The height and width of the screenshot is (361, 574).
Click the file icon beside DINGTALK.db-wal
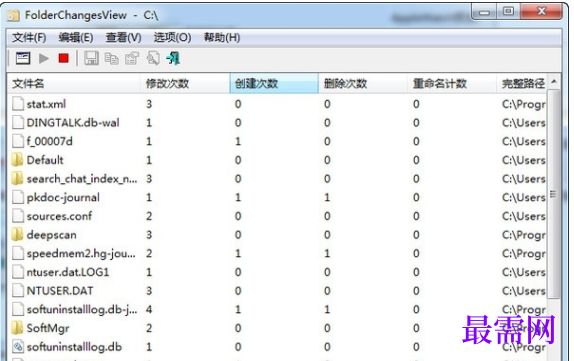18,122
